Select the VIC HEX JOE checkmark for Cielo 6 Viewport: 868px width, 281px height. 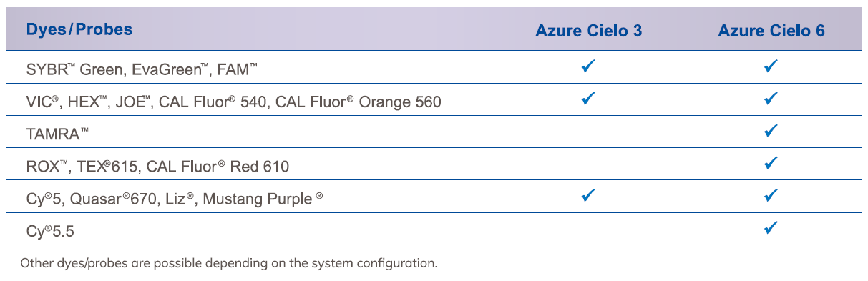pos(771,99)
